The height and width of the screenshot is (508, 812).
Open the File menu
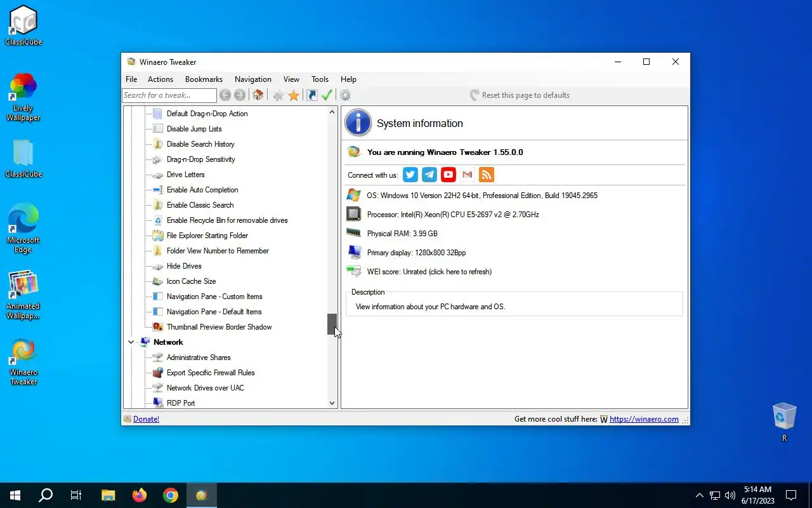tap(131, 79)
